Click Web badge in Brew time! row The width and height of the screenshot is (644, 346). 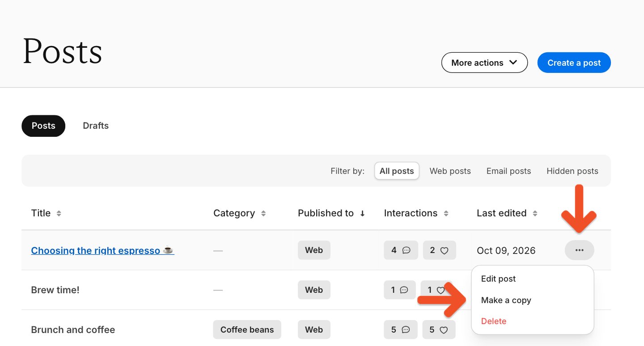click(314, 290)
